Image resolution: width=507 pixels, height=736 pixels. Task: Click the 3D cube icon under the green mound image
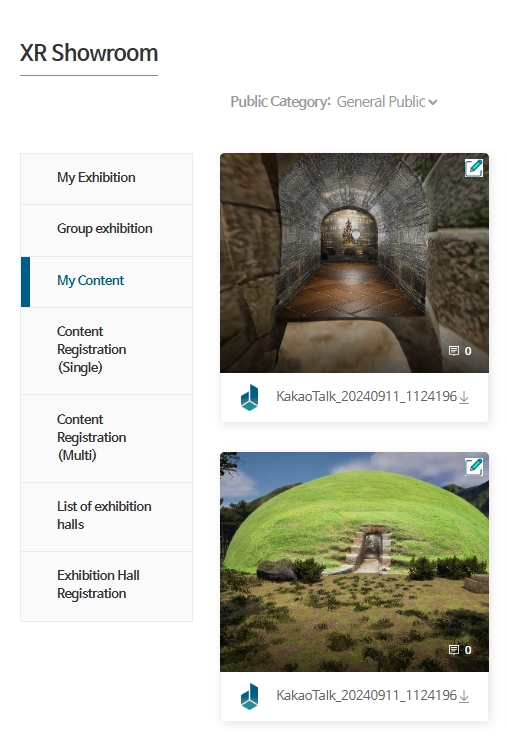click(x=249, y=696)
